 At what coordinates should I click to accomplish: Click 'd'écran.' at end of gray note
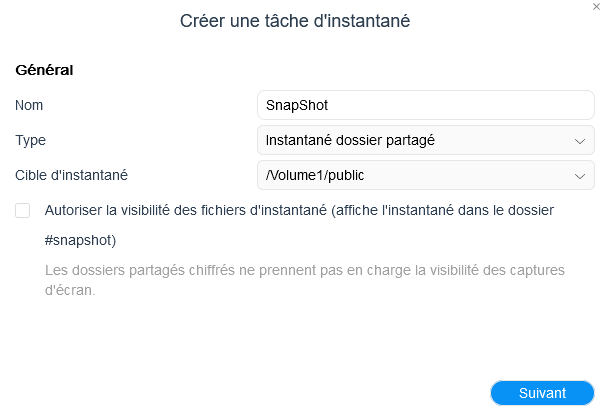click(x=70, y=292)
